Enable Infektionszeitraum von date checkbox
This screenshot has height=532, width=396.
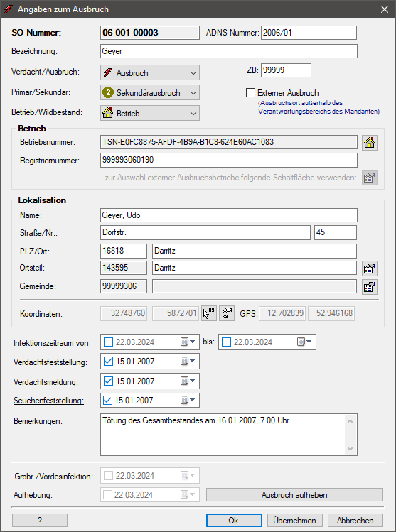click(x=108, y=342)
